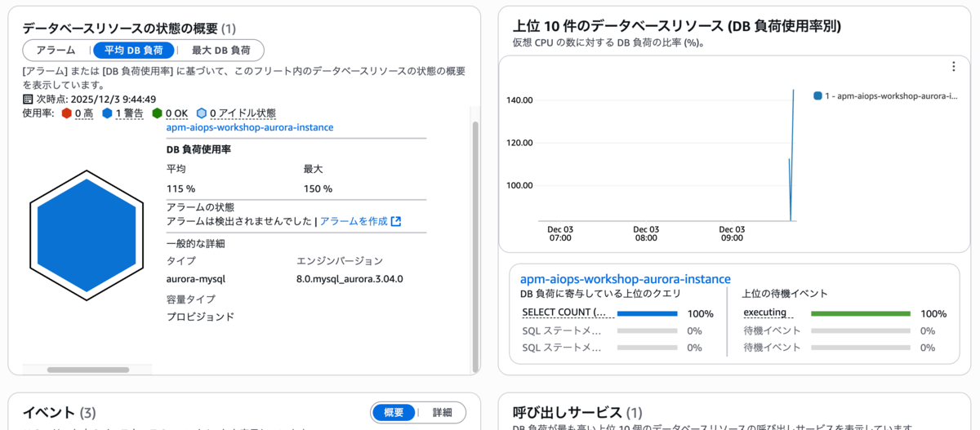Click the blue SELECT COUNT load bar
980x430 pixels.
pyautogui.click(x=648, y=313)
